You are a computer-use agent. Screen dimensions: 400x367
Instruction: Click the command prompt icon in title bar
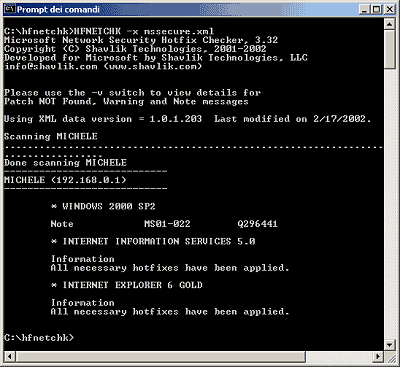click(x=10, y=9)
